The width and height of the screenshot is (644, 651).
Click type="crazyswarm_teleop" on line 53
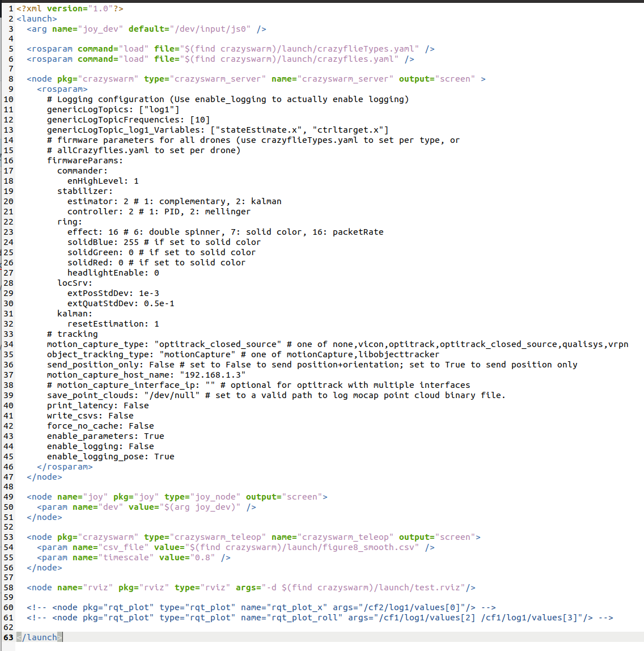click(205, 537)
